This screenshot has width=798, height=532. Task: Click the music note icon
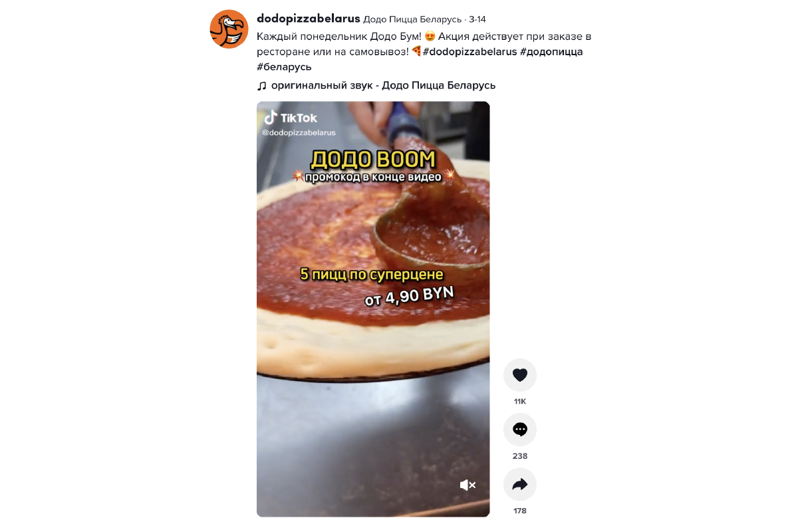point(262,86)
